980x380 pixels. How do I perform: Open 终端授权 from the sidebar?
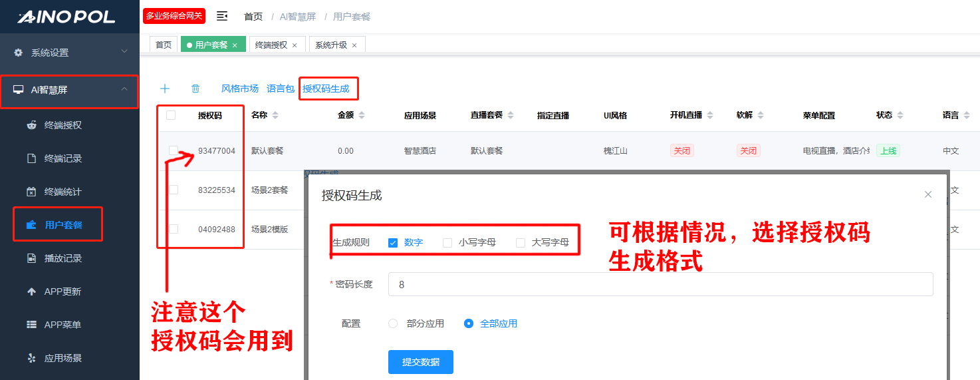pos(63,125)
